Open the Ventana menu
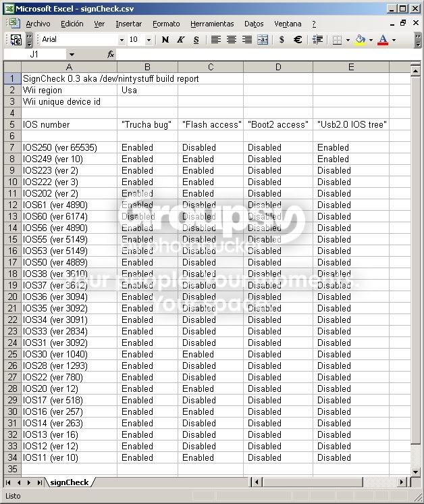This screenshot has width=424, height=504. click(288, 24)
